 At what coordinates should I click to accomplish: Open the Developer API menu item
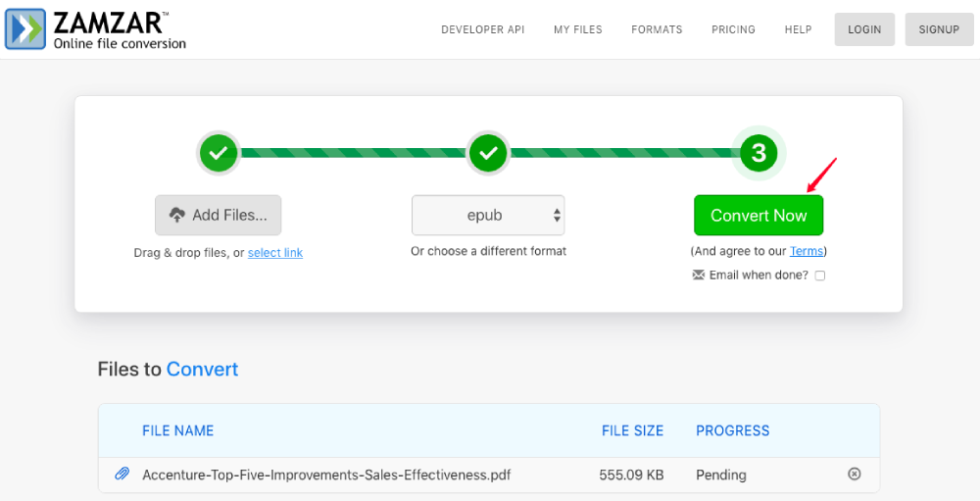482,29
